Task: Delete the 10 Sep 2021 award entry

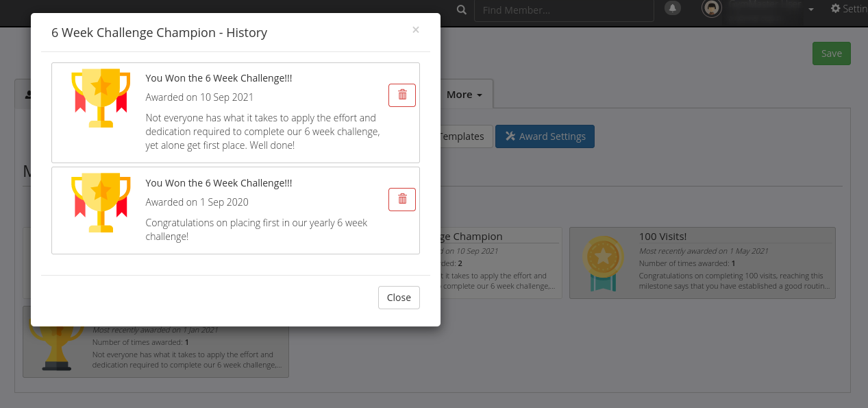Action: 402,95
